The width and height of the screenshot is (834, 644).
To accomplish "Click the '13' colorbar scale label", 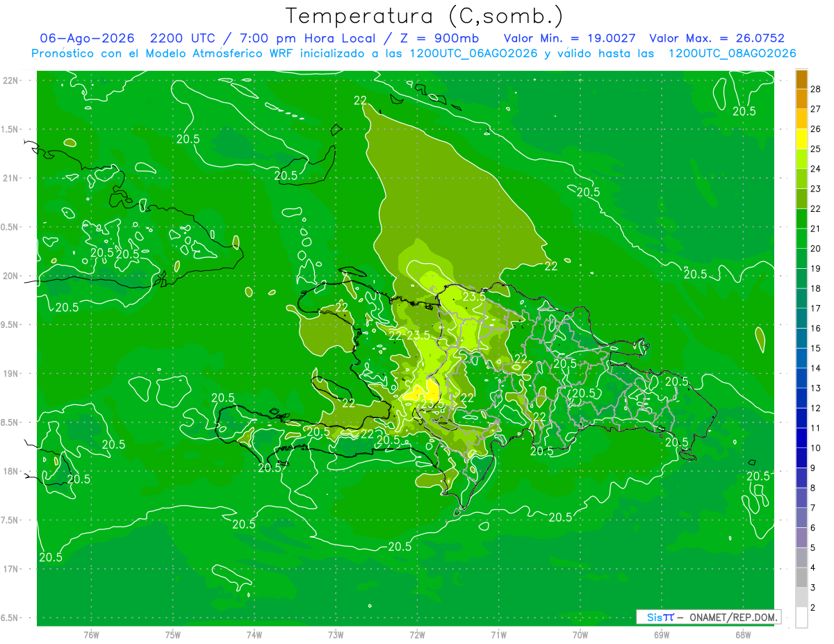I will 816,388.
